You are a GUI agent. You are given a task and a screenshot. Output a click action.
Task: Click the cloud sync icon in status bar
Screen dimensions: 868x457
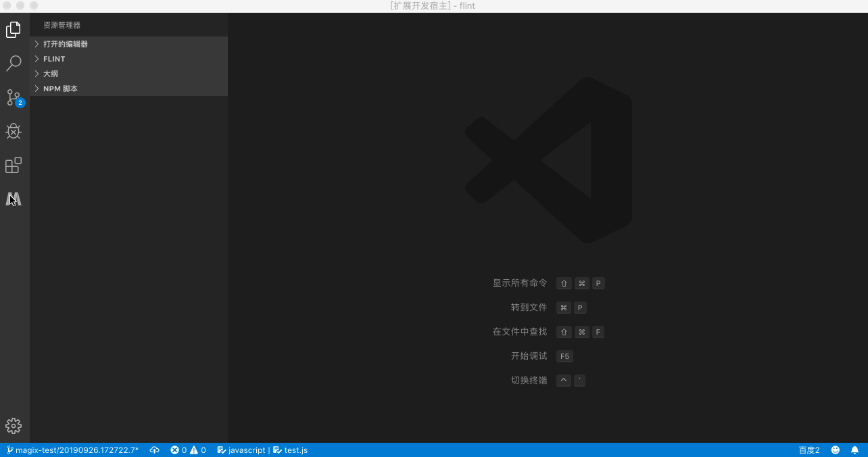tap(155, 450)
